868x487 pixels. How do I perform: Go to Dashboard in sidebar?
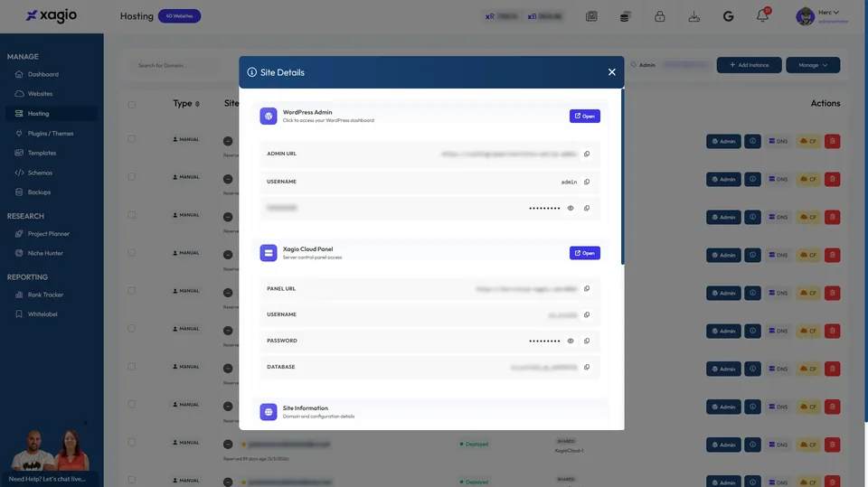tap(43, 74)
